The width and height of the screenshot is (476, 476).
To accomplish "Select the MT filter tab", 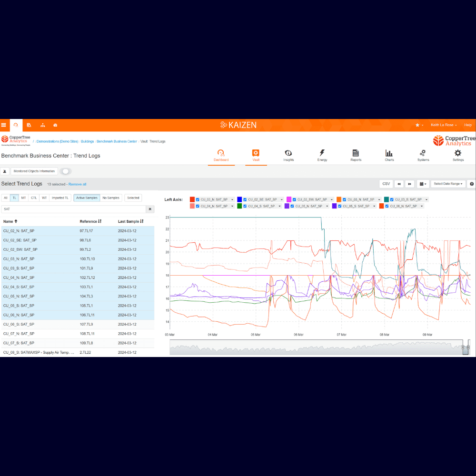I will coord(23,198).
